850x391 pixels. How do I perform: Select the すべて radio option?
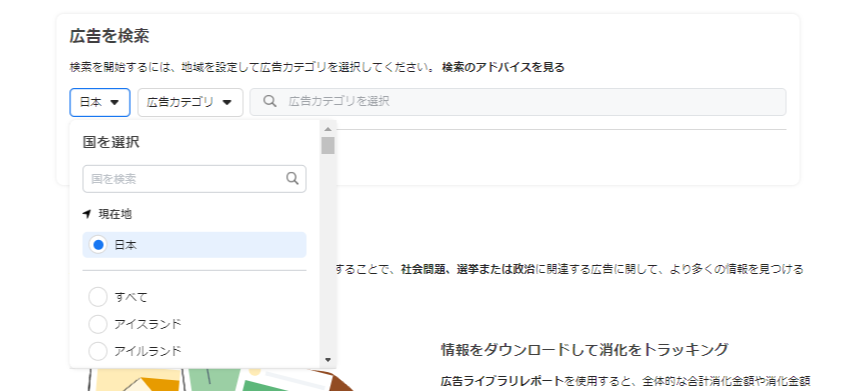98,297
